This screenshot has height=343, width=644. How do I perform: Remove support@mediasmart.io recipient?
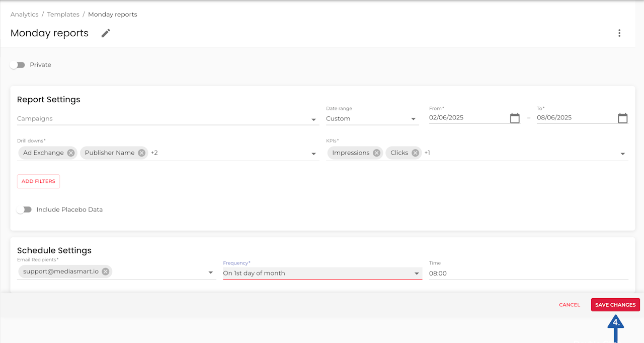(106, 272)
